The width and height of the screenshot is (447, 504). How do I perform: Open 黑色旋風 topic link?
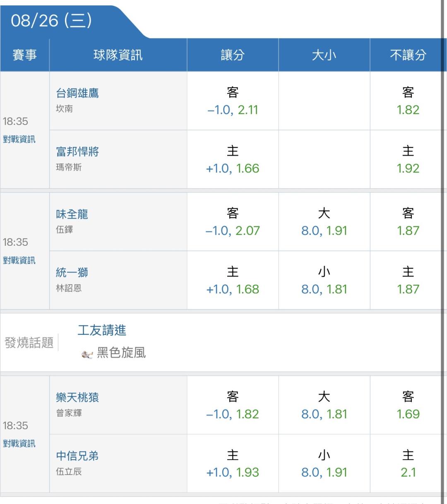coord(121,353)
